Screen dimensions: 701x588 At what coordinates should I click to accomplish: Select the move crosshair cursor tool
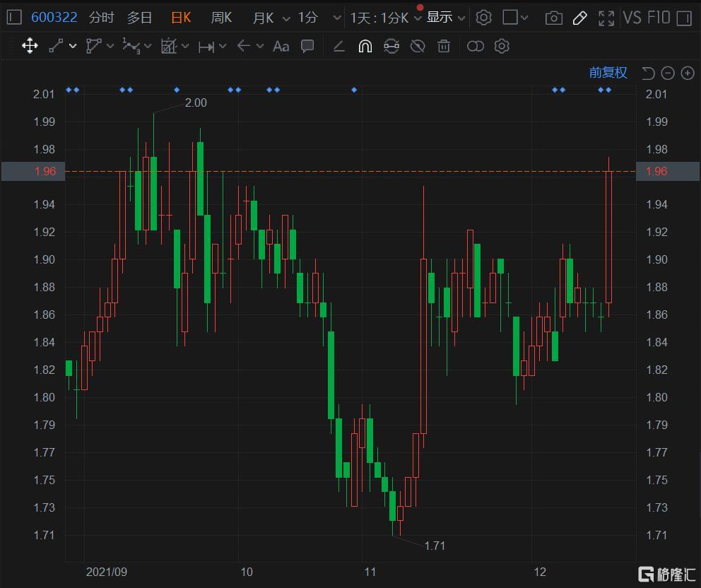click(x=30, y=46)
